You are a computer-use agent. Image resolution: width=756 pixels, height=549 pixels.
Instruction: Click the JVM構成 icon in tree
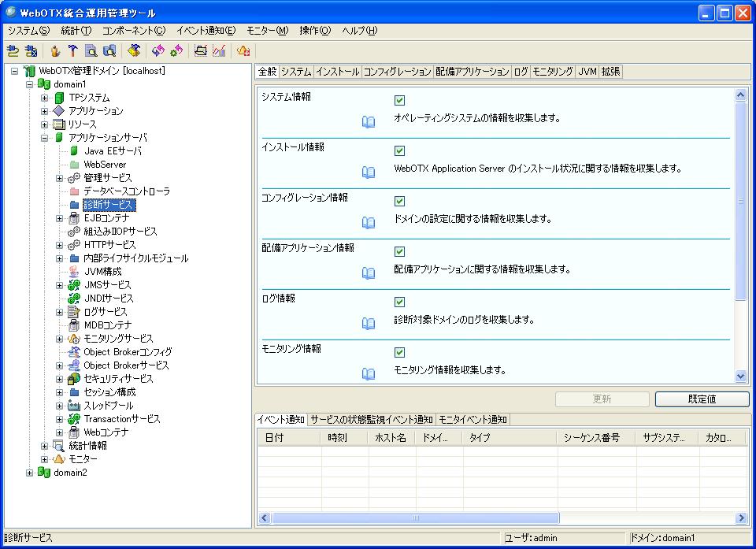[x=74, y=272]
